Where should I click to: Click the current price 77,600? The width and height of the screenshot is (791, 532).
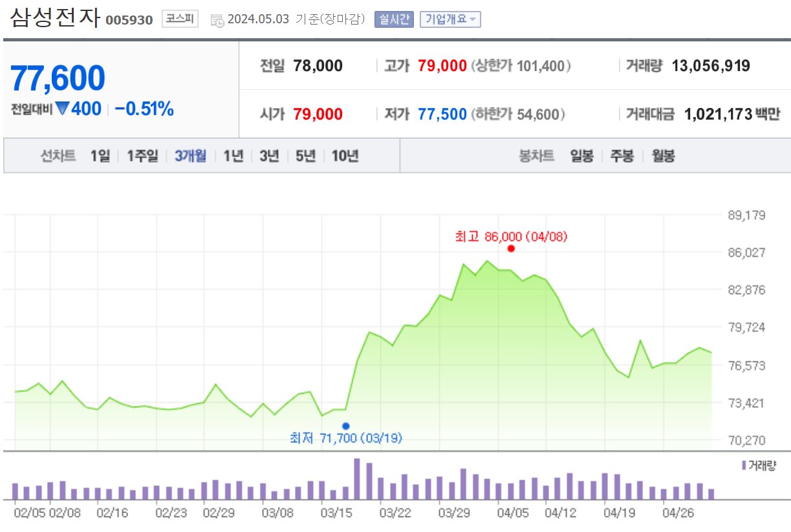[58, 78]
